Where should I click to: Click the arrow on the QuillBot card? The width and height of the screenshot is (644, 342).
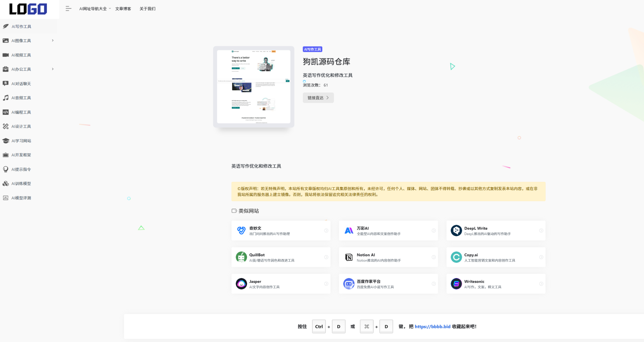pos(326,257)
